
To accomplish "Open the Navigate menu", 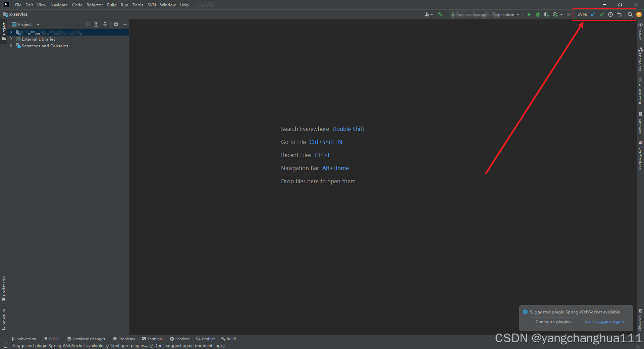I will click(x=59, y=5).
